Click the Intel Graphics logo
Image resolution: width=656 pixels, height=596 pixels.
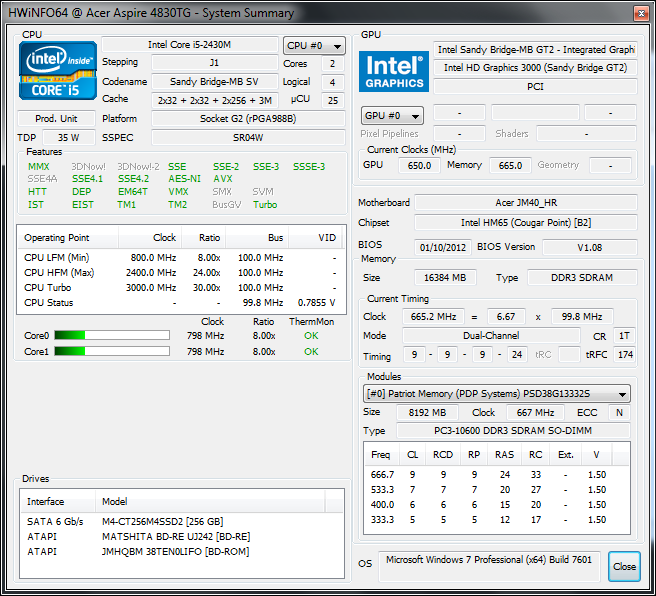pos(393,70)
